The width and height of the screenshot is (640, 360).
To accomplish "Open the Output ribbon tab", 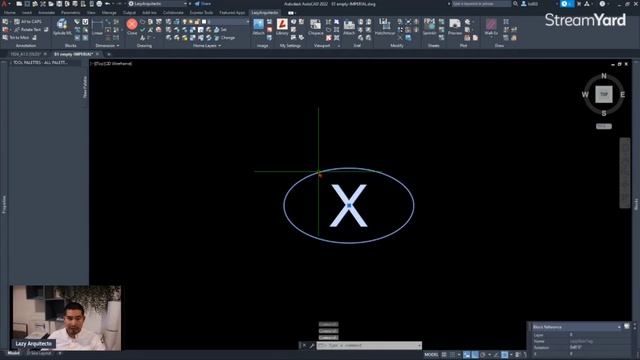I will pos(129,13).
